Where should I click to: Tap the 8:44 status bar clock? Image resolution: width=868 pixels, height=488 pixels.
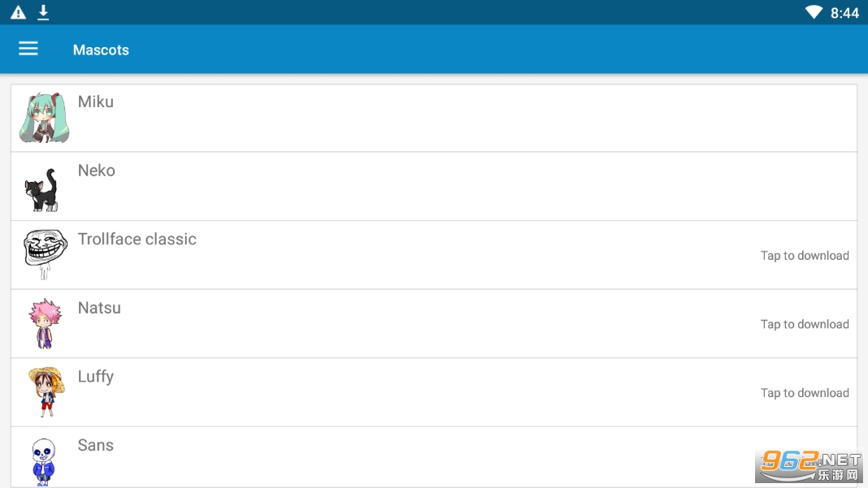tap(844, 12)
